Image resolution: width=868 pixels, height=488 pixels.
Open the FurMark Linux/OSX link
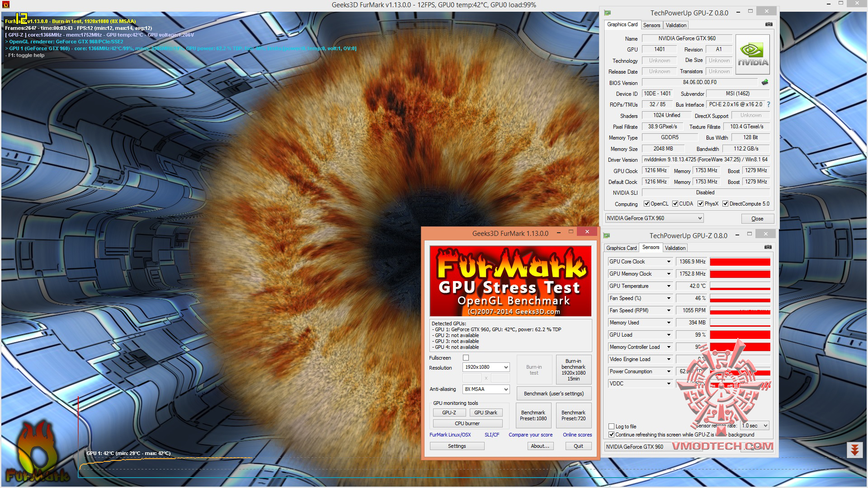pyautogui.click(x=450, y=435)
